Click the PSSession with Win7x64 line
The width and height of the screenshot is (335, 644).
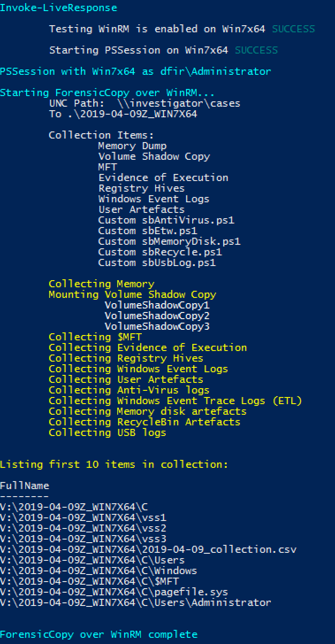(x=136, y=72)
